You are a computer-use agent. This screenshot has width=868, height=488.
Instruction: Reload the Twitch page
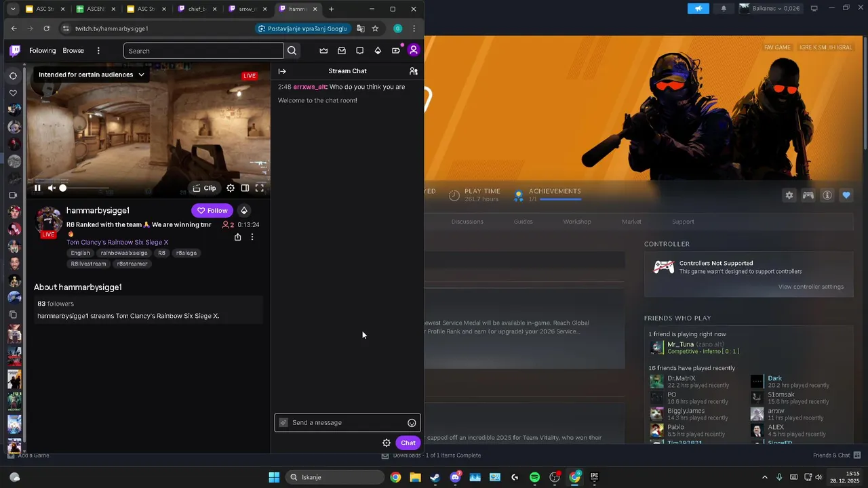46,28
